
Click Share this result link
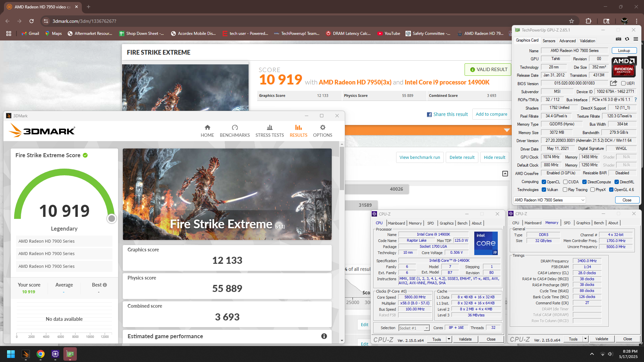[x=447, y=114]
